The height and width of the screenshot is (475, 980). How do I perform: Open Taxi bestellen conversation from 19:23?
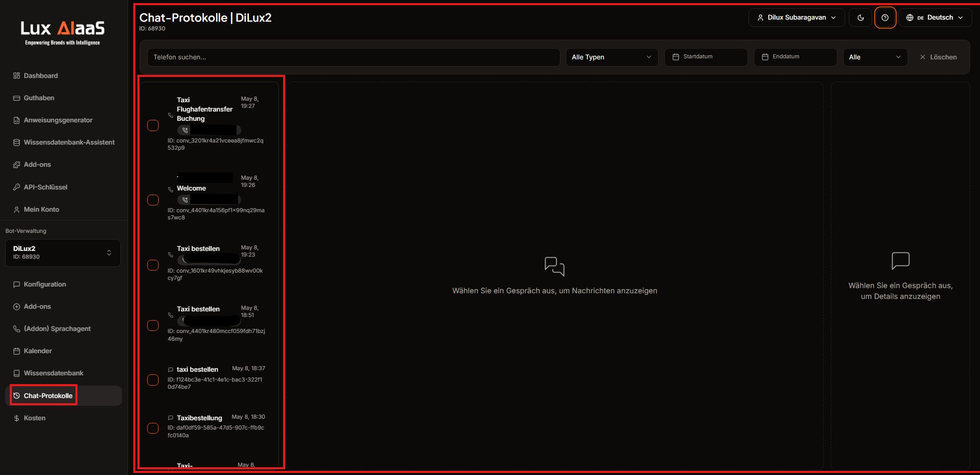[x=198, y=248]
